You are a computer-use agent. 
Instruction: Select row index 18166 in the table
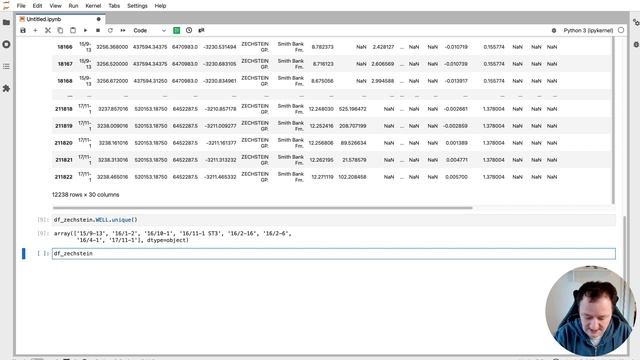point(64,47)
